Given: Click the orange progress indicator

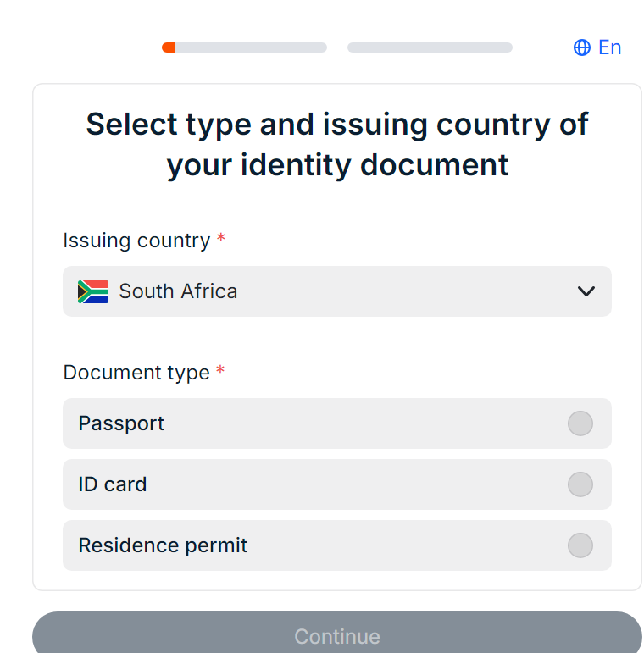Looking at the screenshot, I should [169, 47].
